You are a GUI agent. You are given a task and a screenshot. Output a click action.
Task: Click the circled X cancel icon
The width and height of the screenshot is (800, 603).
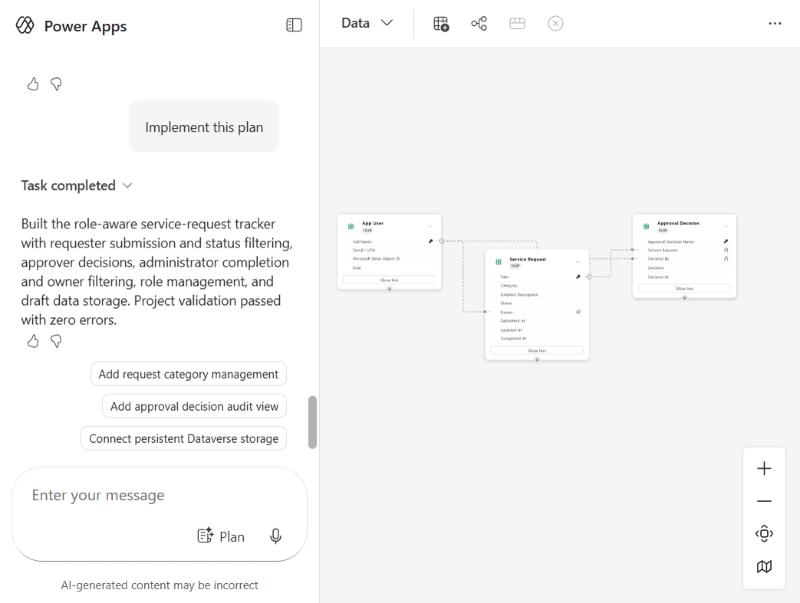point(556,23)
